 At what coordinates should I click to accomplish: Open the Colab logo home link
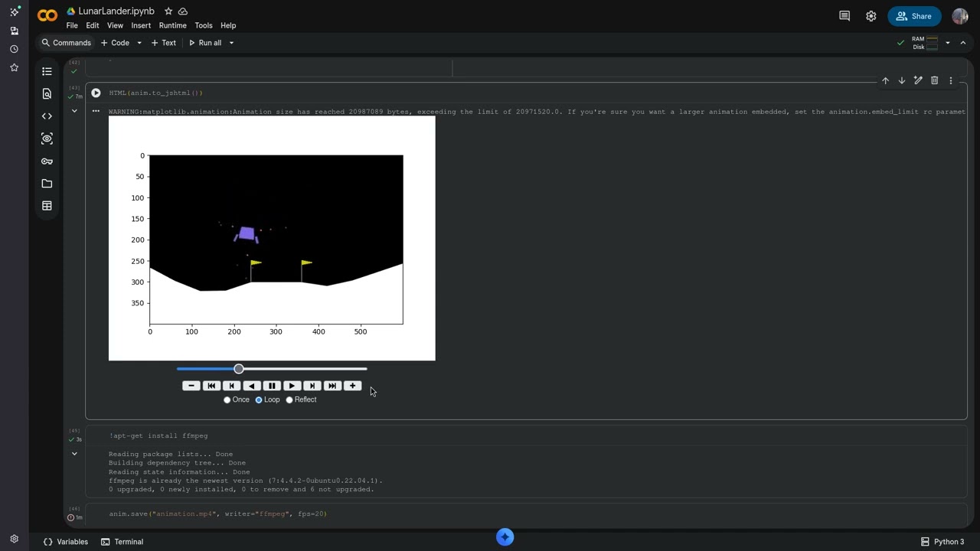click(x=47, y=16)
